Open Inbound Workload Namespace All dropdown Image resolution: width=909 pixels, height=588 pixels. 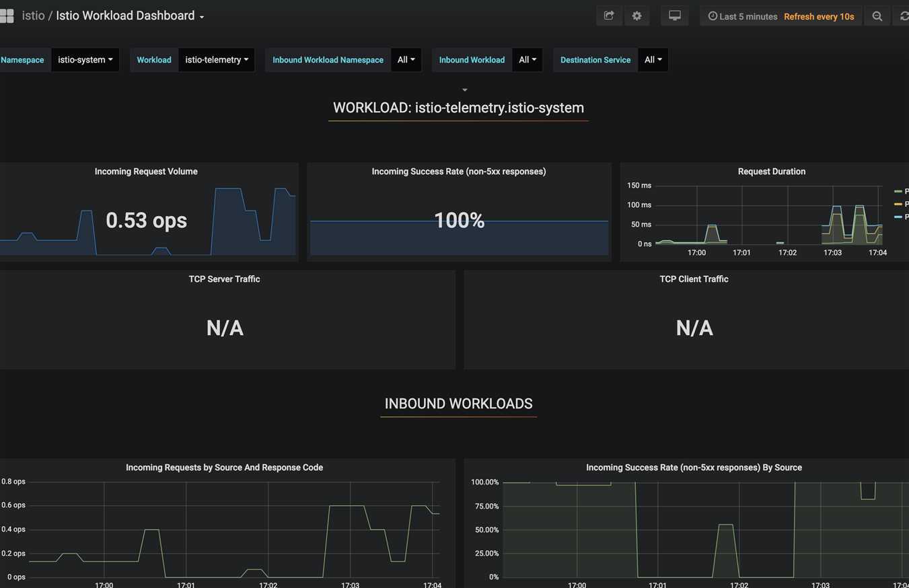point(406,60)
